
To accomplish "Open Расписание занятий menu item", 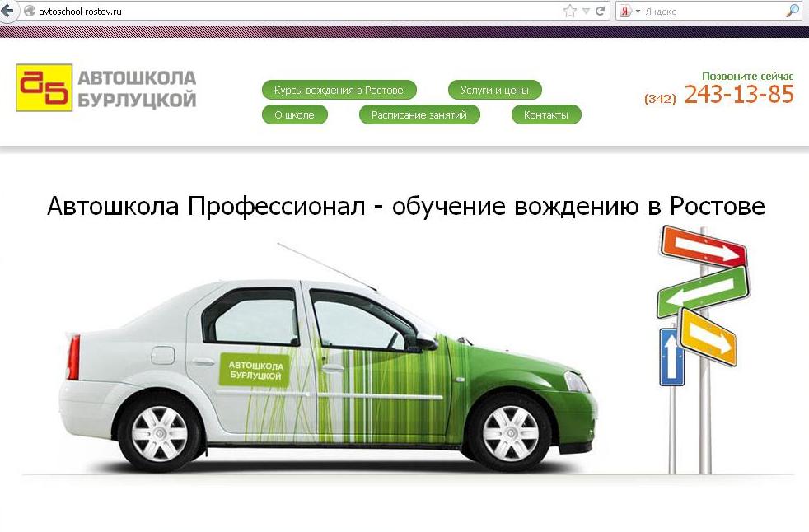I will (x=419, y=114).
